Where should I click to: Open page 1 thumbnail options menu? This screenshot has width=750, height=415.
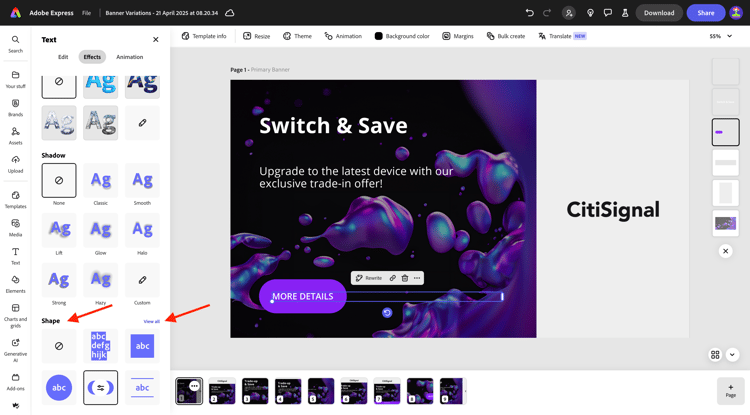coord(194,385)
